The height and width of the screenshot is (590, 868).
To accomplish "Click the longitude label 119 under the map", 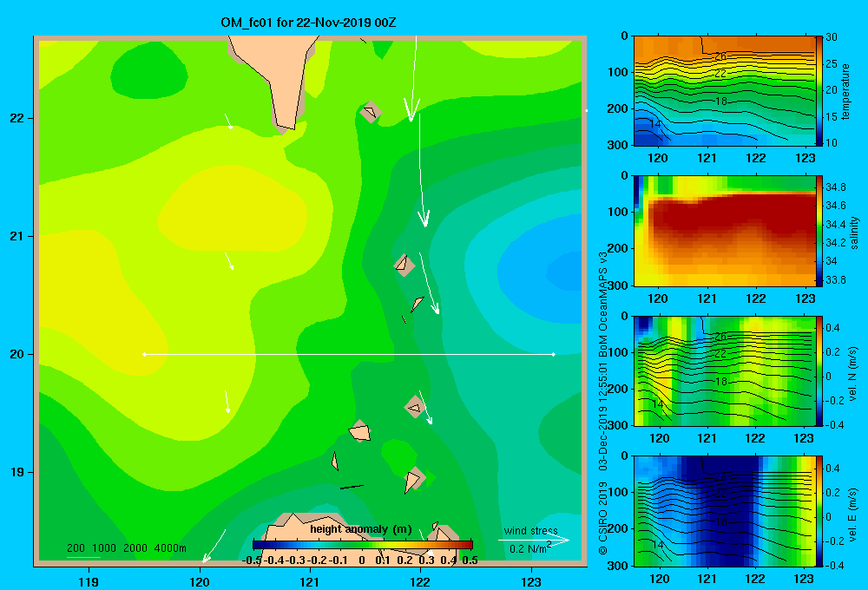I will [89, 581].
